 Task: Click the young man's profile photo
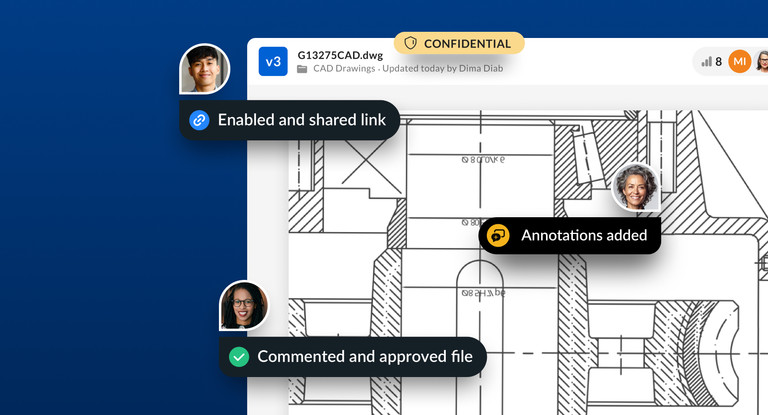(x=204, y=69)
